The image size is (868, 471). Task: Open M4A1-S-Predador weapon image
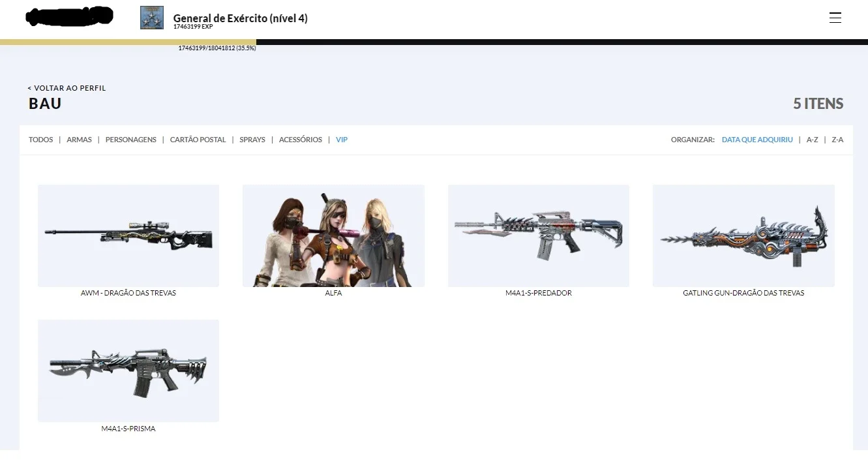(x=539, y=235)
